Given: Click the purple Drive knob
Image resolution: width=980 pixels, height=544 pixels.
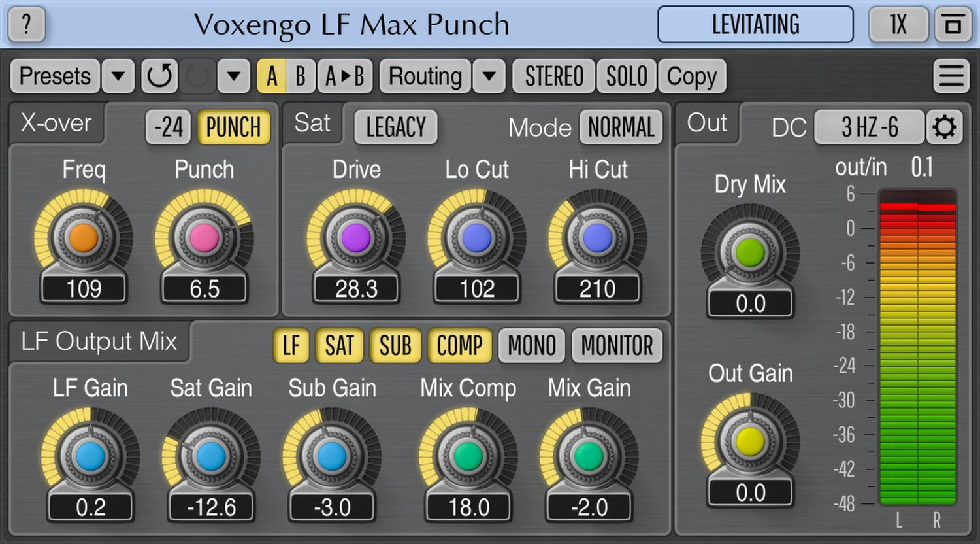Looking at the screenshot, I should click(356, 238).
